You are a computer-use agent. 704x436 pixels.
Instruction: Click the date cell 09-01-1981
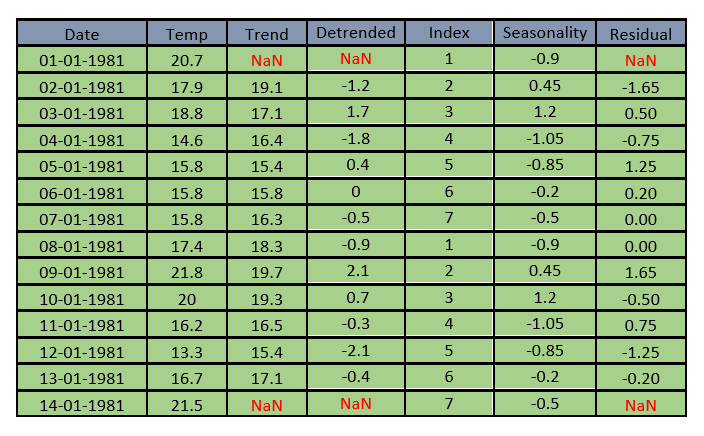81,273
